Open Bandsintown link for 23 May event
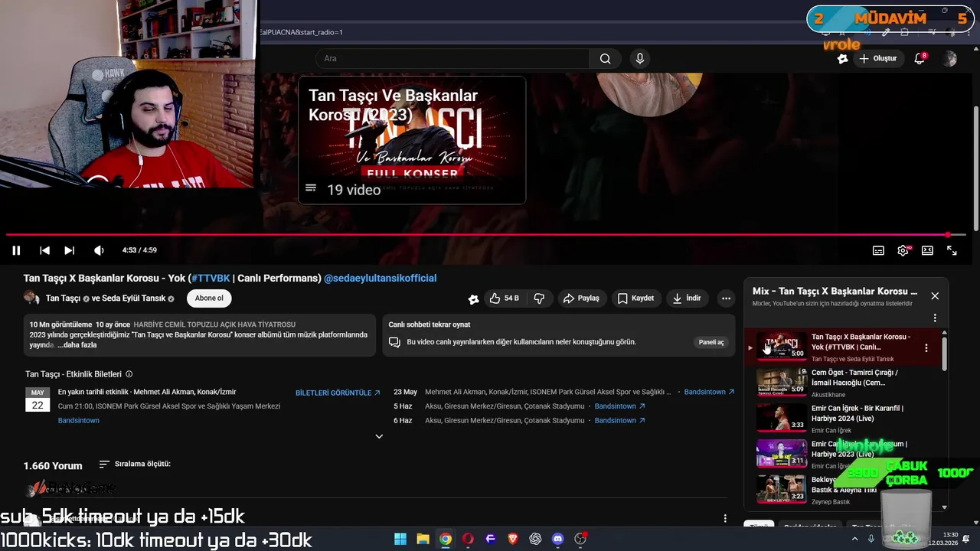This screenshot has width=980, height=551. click(x=709, y=392)
